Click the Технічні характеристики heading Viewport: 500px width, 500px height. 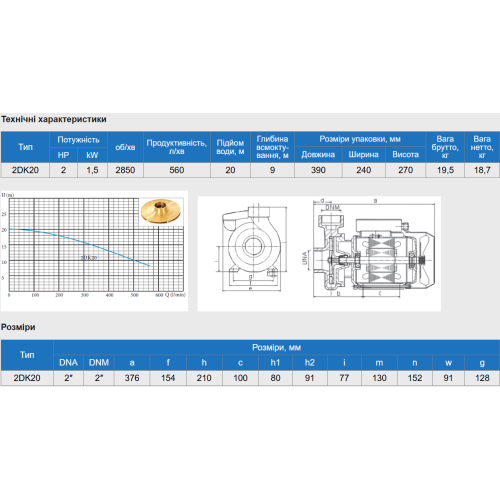(x=54, y=119)
